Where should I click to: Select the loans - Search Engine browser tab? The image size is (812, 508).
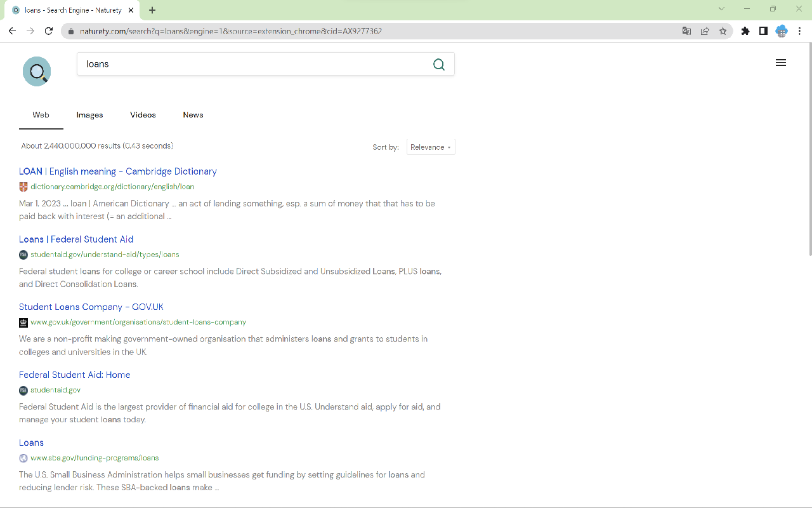pos(73,10)
